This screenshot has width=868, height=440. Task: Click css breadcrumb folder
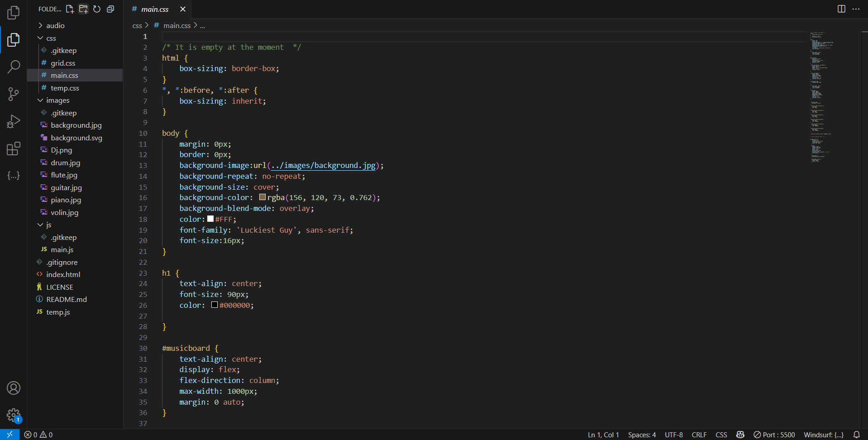[137, 26]
